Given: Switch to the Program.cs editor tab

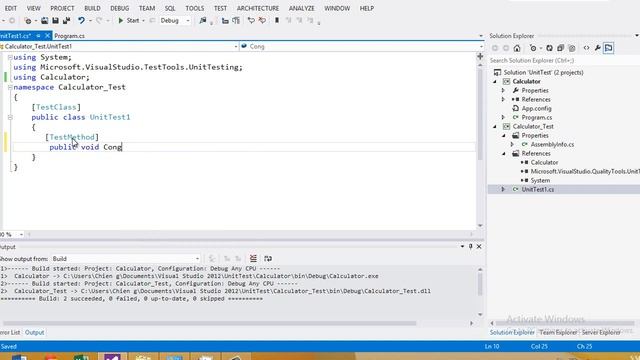Looking at the screenshot, I should click(69, 36).
